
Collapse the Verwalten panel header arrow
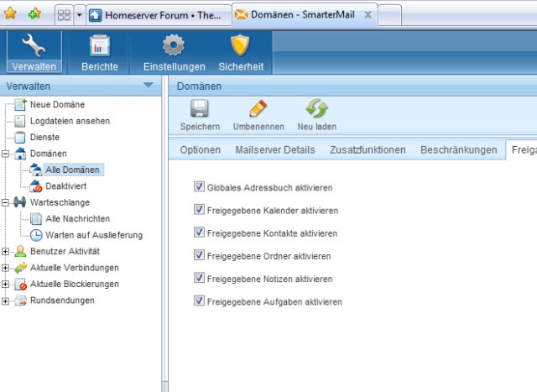(x=149, y=86)
